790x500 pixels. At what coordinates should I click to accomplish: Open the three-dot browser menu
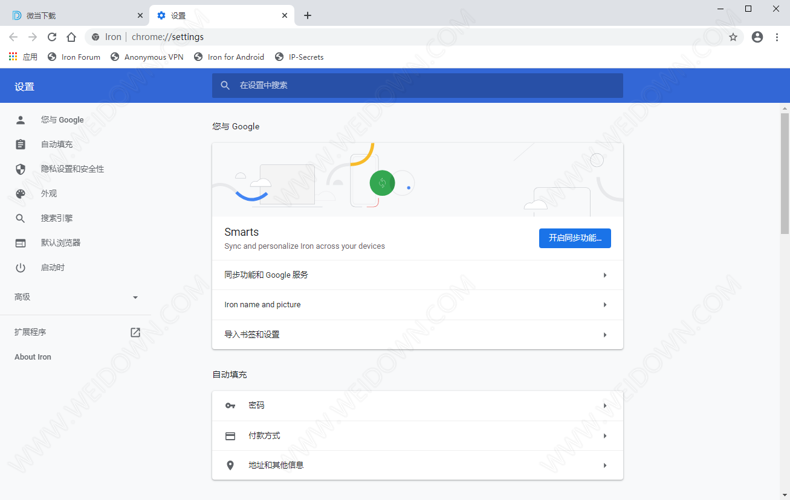point(777,37)
